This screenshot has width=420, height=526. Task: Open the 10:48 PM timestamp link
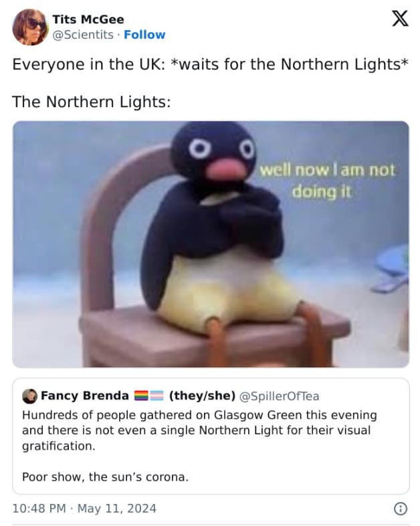39,509
